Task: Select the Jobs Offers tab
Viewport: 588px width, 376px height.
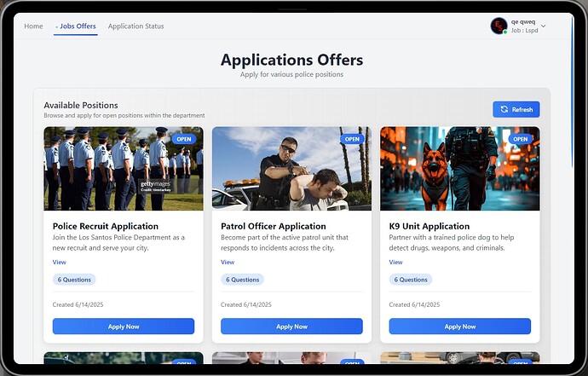Action: pos(76,26)
